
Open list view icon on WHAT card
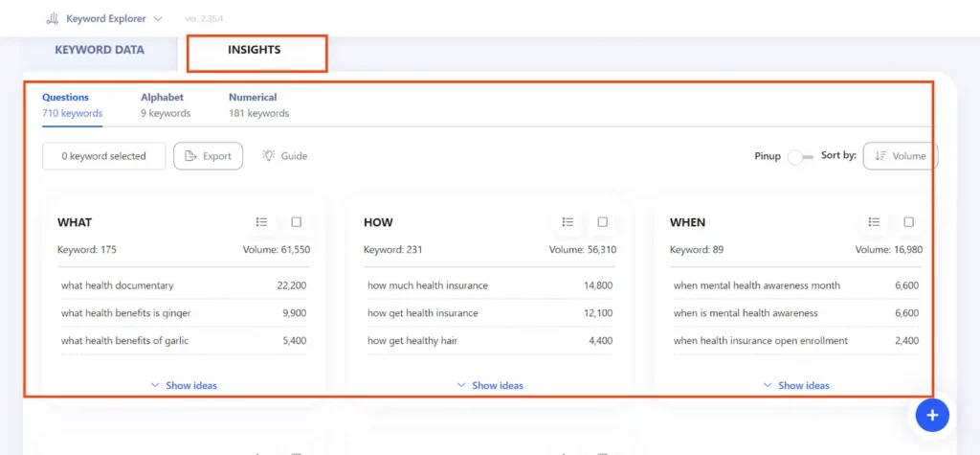pyautogui.click(x=262, y=221)
